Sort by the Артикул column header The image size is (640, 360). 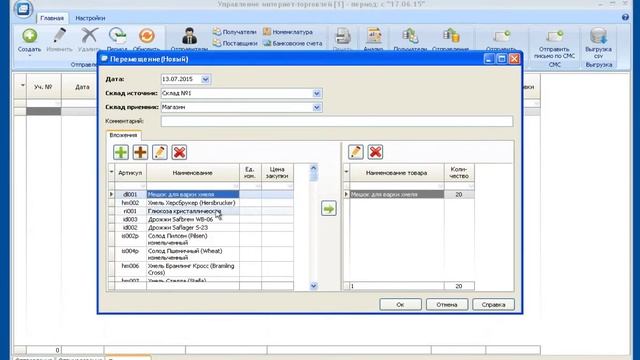tap(130, 173)
